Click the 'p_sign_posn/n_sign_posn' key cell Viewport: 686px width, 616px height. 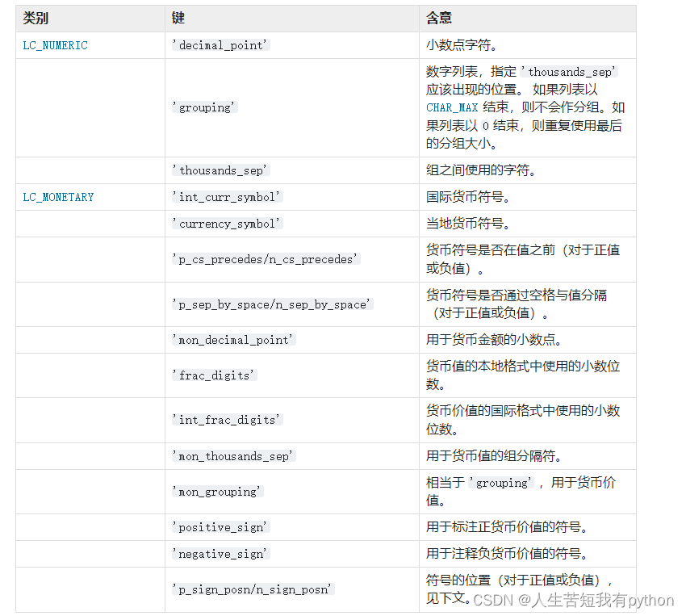(x=254, y=589)
